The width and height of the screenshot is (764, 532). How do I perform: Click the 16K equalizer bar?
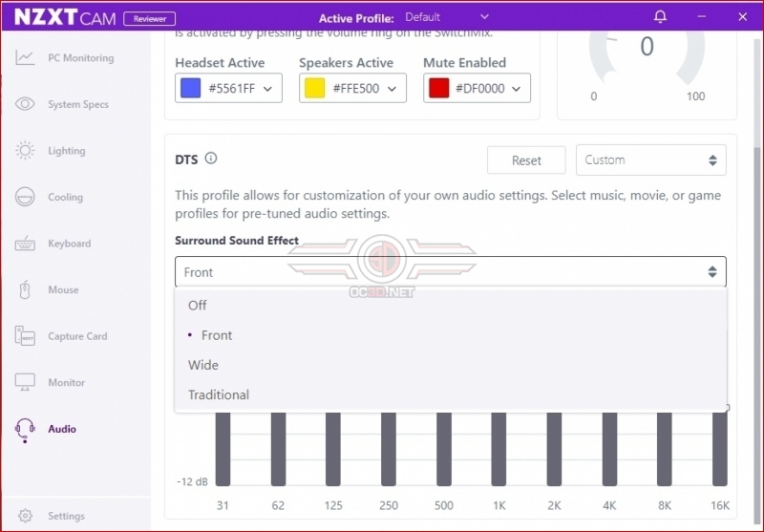tap(720, 449)
